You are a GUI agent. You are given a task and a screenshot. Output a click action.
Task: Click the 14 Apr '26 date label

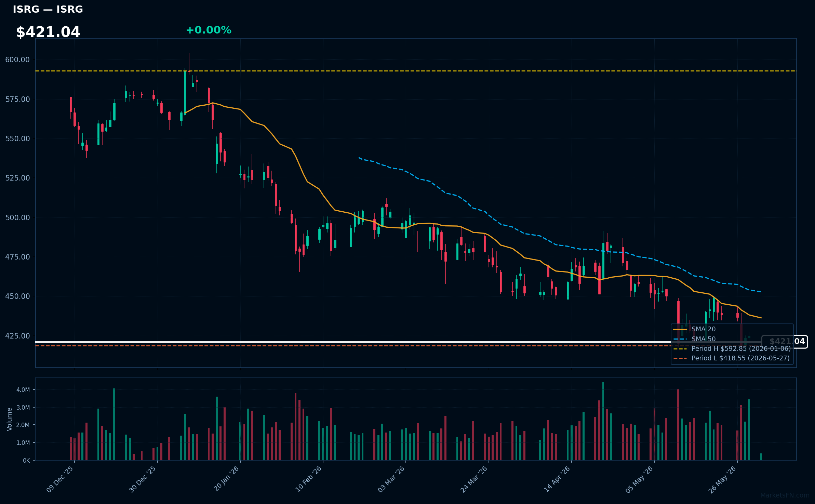tap(557, 479)
